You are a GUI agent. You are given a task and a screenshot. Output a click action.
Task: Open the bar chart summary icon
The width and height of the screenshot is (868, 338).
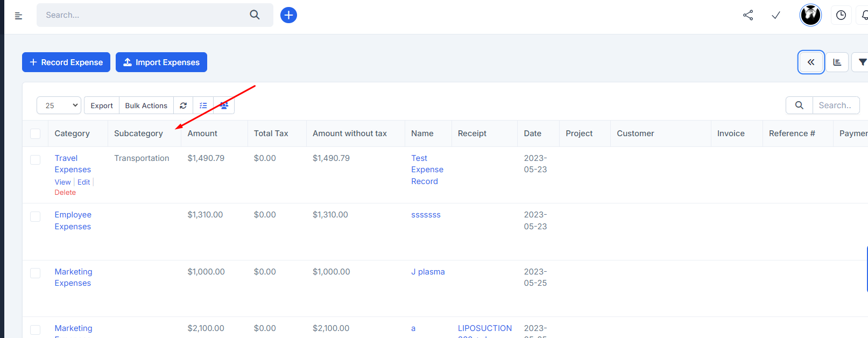[x=837, y=62]
